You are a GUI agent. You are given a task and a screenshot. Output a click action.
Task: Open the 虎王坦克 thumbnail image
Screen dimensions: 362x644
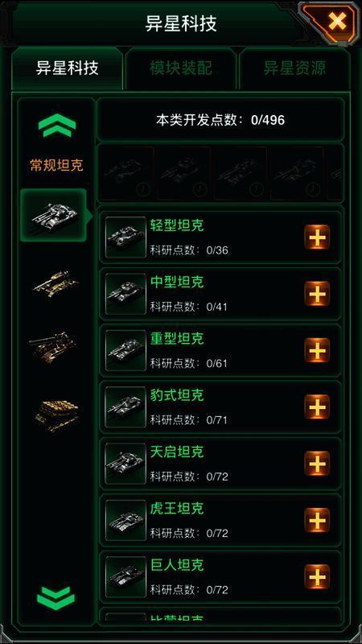(x=125, y=521)
